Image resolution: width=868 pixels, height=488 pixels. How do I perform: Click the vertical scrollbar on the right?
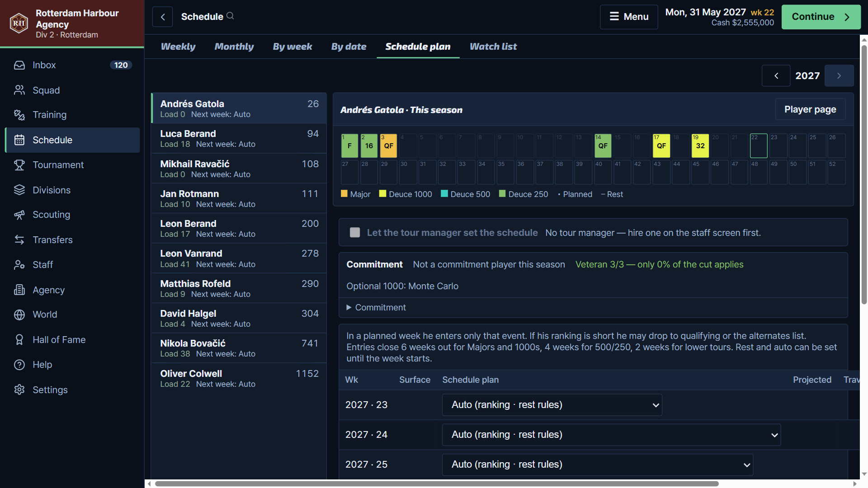(x=864, y=174)
